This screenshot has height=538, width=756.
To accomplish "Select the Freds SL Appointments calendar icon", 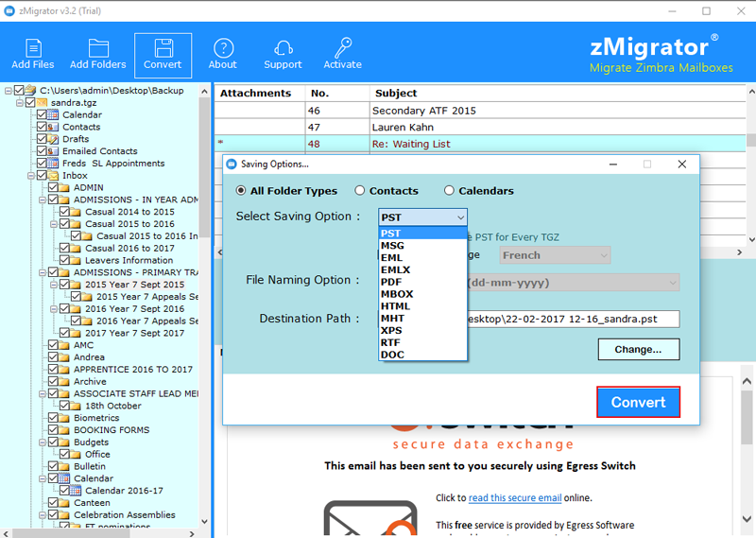I will point(53,163).
